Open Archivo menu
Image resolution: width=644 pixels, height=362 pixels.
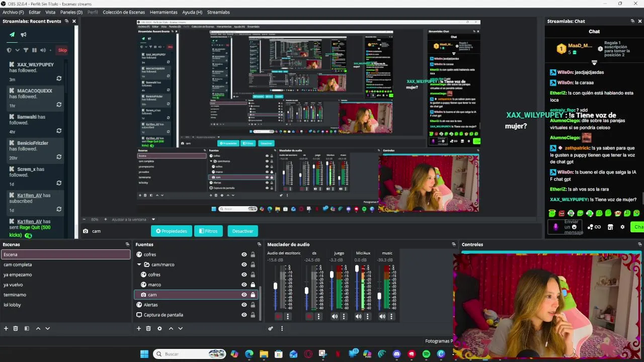pos(13,12)
